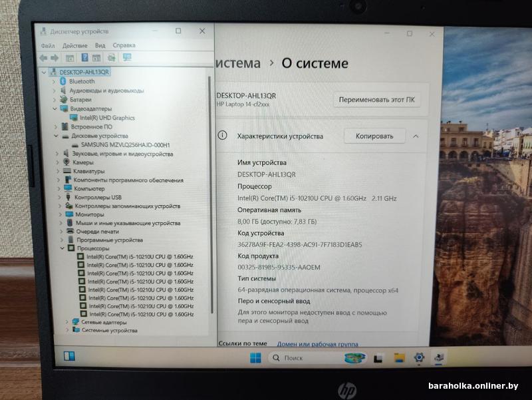Viewport: 532px width, 400px height.
Task: Select the Intel(R) UHD Graphics adapter
Action: 107,118
